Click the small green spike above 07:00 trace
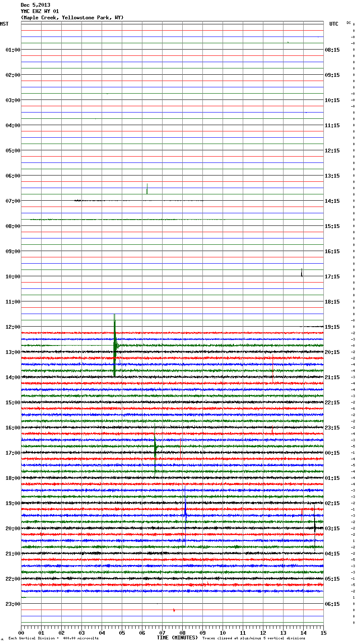 147,189
